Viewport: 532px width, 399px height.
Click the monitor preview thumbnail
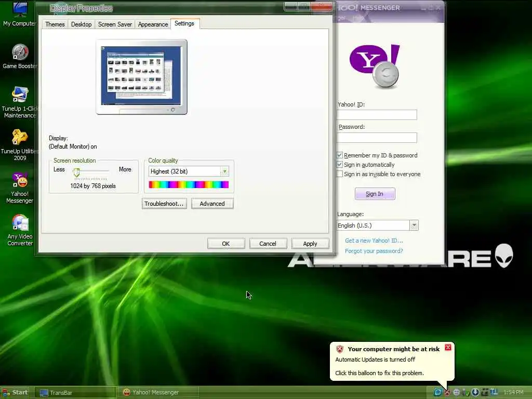tap(142, 77)
